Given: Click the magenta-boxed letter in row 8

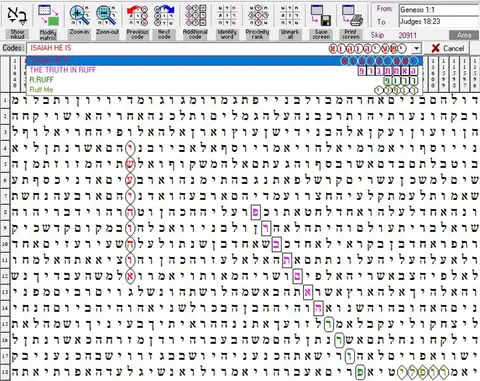Looking at the screenshot, I should 255,213.
